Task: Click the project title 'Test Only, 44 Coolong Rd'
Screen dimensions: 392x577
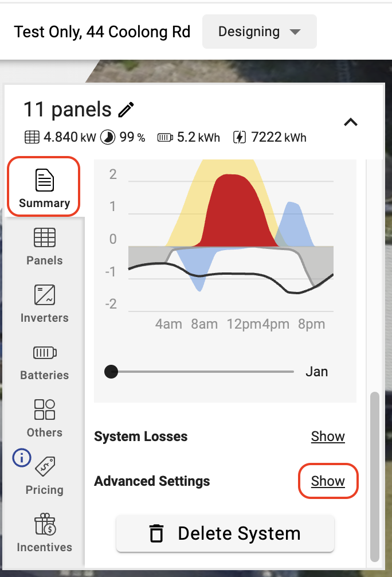Action: click(x=102, y=32)
